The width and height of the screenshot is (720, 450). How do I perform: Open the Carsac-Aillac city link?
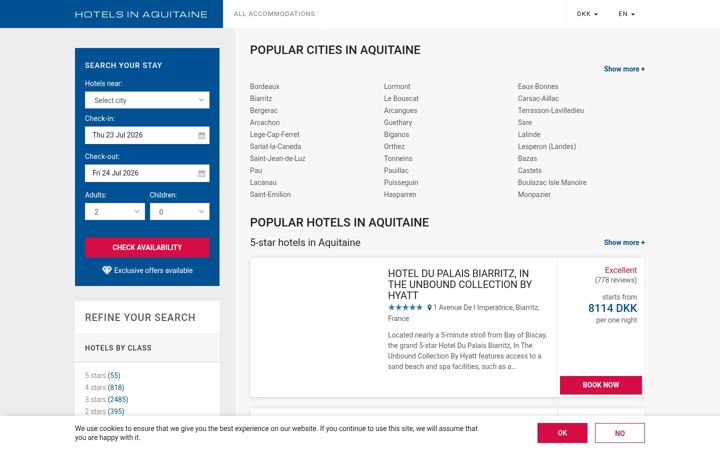(x=538, y=98)
